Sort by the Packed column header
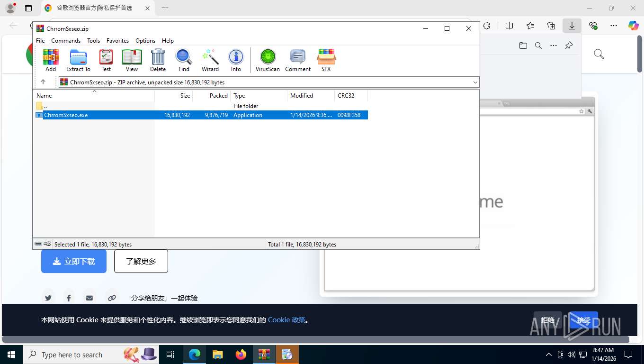The height and width of the screenshot is (364, 644). (x=212, y=95)
